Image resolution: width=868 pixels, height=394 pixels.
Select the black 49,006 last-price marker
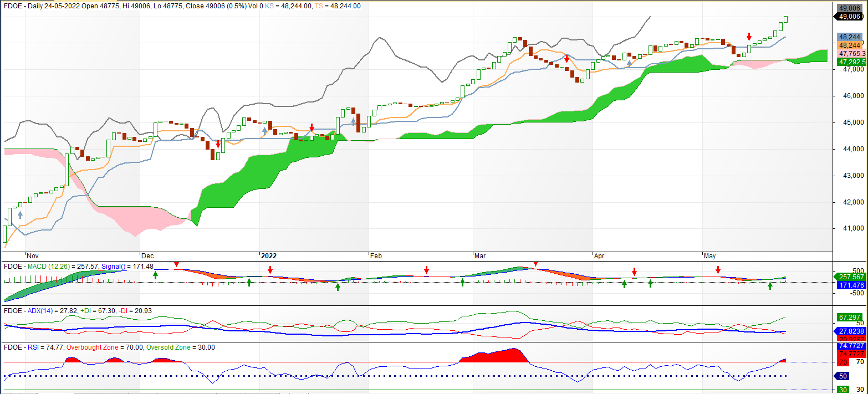849,17
